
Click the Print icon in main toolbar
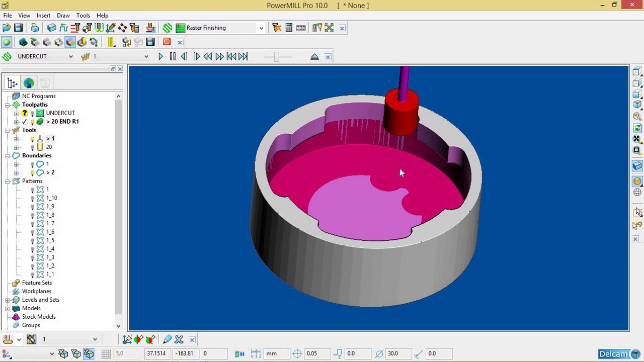[35, 28]
